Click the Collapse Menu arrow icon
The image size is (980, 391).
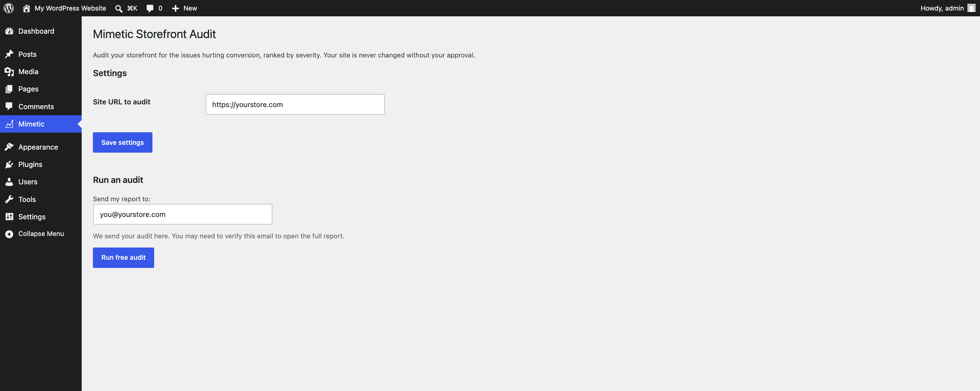(9, 234)
